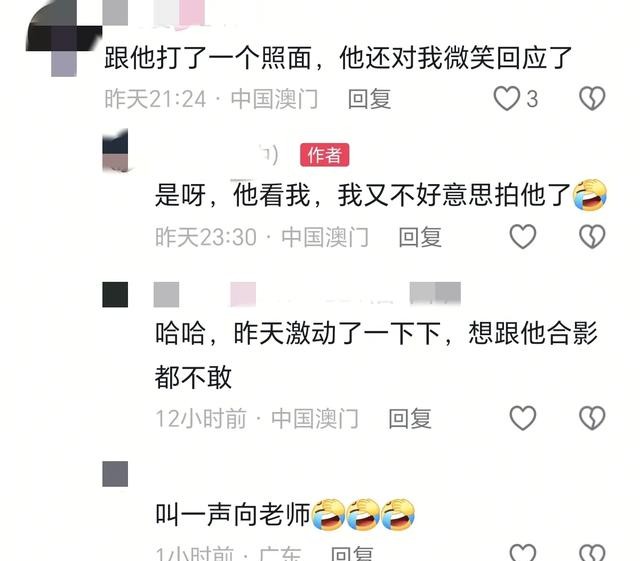Like the 12小时前 comment
Screen dimensions: 640x561
pos(523,418)
